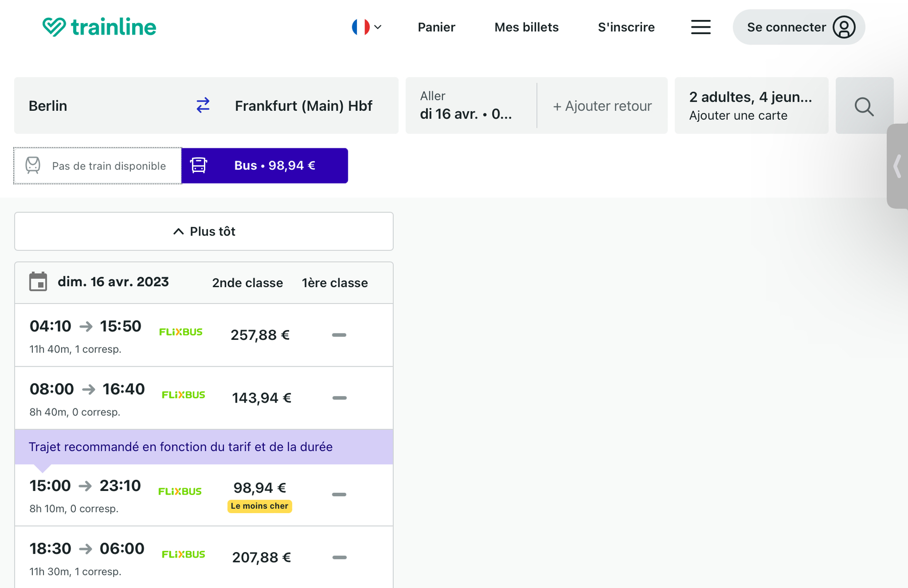908x588 pixels.
Task: Click the train icon in the unavailable tab
Action: pos(33,166)
